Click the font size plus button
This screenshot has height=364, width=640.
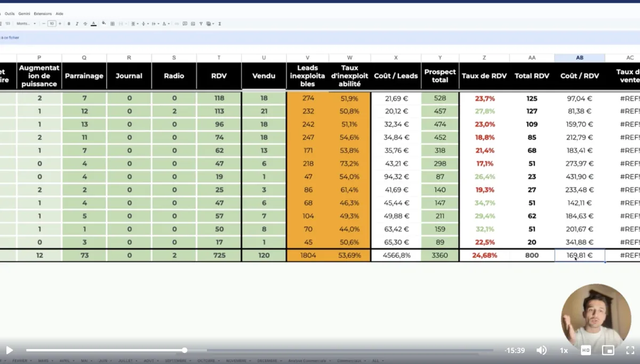(60, 23)
